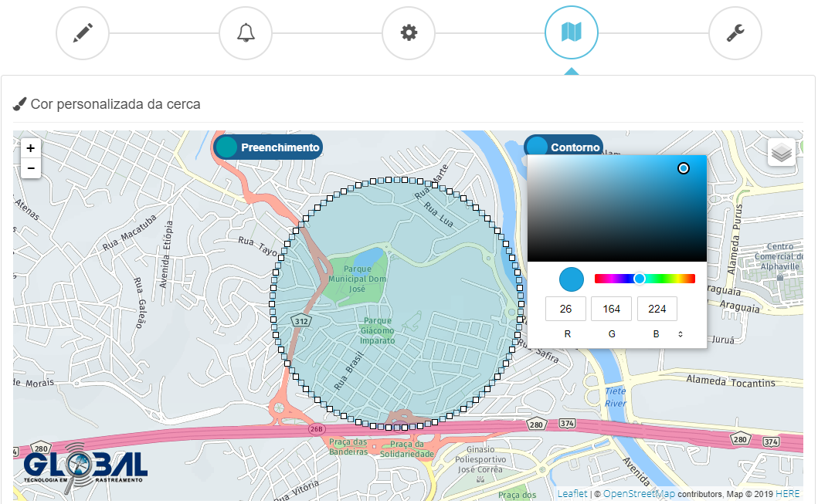This screenshot has width=818, height=504.
Task: Click the 'Rua Galeão' street label
Action: point(140,303)
